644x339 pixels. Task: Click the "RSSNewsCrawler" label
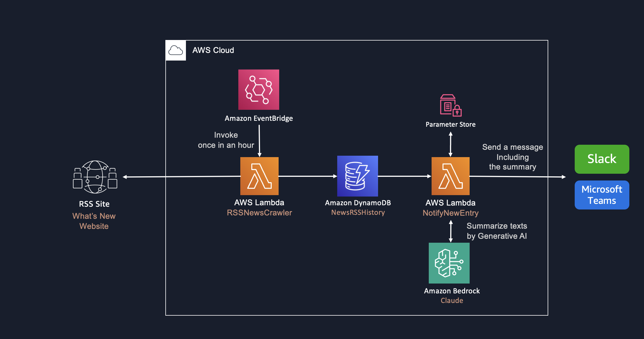coord(259,213)
